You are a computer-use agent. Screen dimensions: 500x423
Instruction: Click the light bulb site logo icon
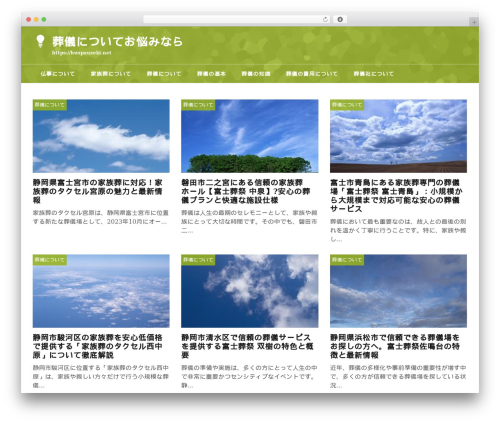pos(40,41)
